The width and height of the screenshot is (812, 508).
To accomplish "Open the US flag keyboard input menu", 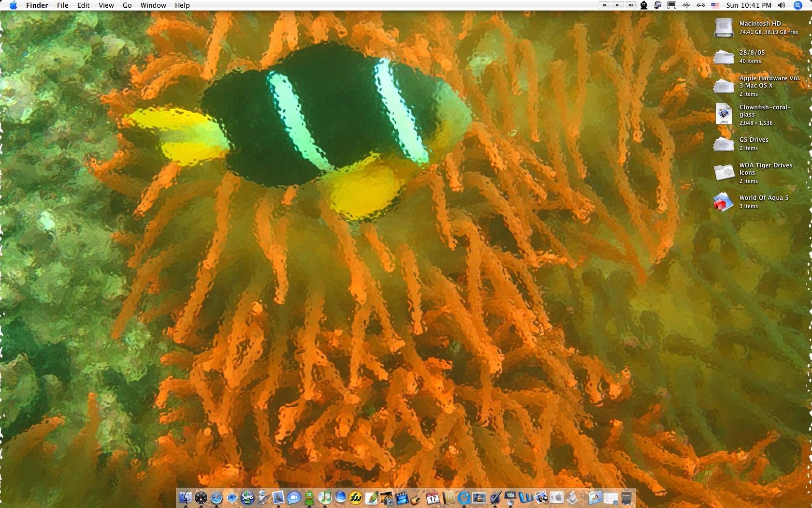I will point(715,5).
